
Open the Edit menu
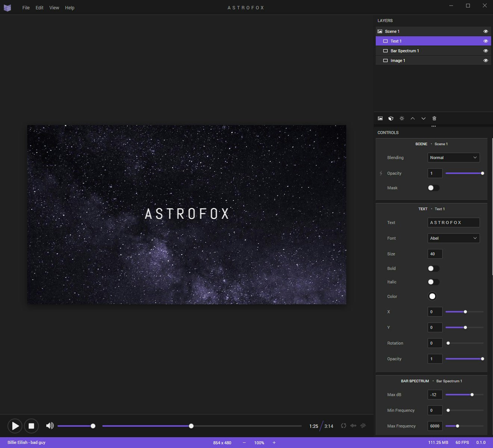pos(39,7)
